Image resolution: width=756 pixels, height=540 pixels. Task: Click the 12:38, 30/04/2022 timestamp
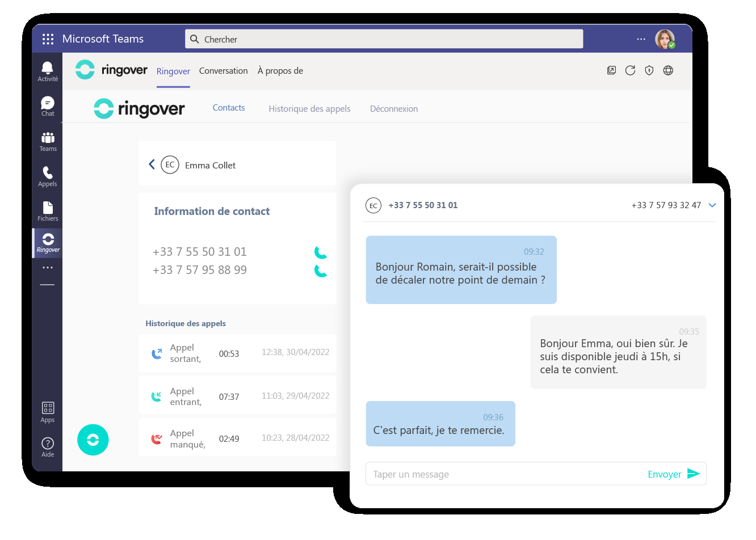296,352
